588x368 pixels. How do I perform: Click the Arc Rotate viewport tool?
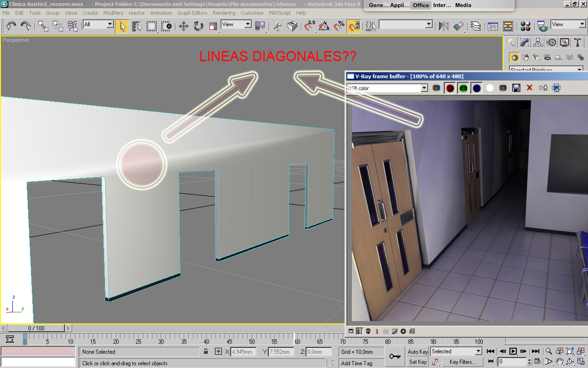tap(571, 362)
